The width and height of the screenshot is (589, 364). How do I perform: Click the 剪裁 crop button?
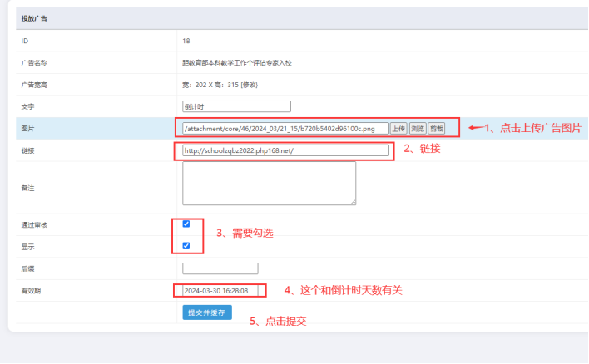(x=437, y=129)
